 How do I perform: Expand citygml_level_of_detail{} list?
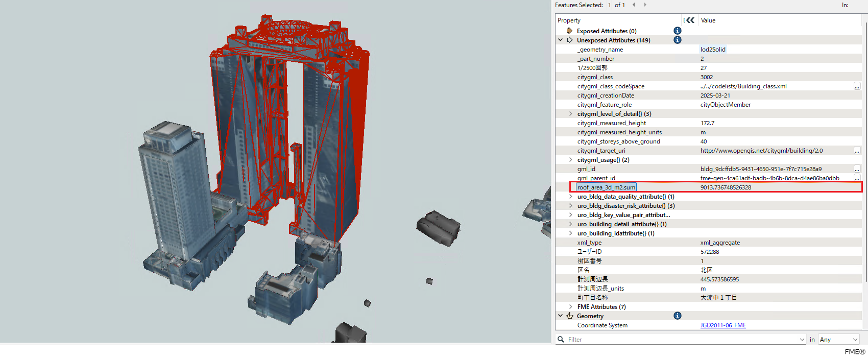point(570,114)
